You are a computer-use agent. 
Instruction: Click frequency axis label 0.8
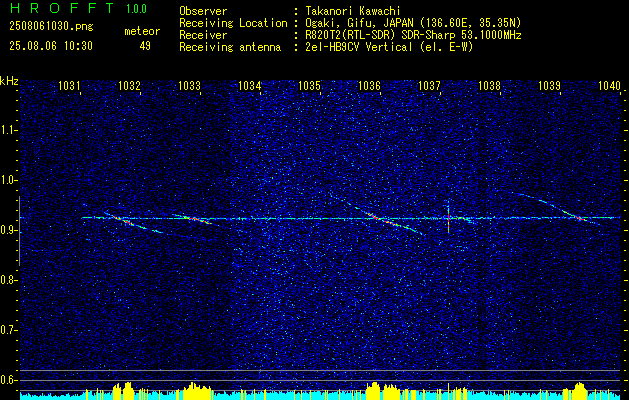point(8,280)
